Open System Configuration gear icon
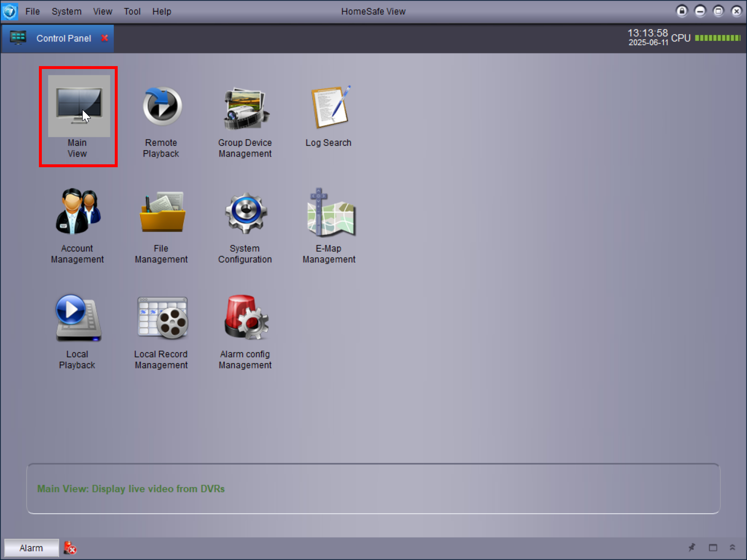The height and width of the screenshot is (560, 747). (x=245, y=213)
